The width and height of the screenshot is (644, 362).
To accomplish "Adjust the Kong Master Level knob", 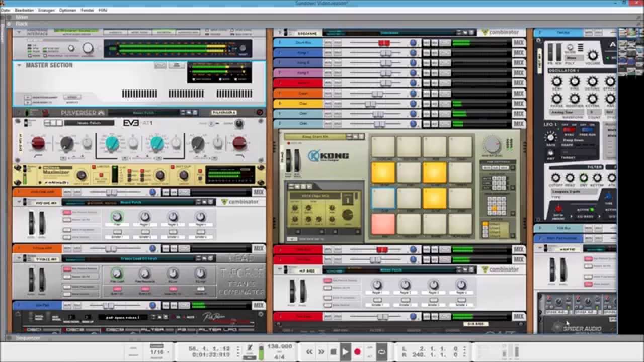I will click(x=493, y=145).
